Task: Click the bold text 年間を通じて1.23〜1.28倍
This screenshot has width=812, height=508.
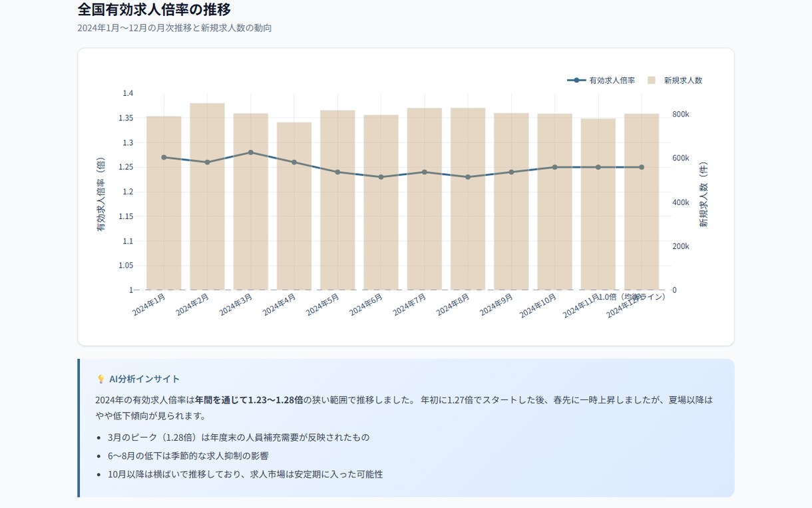Action: tap(249, 400)
